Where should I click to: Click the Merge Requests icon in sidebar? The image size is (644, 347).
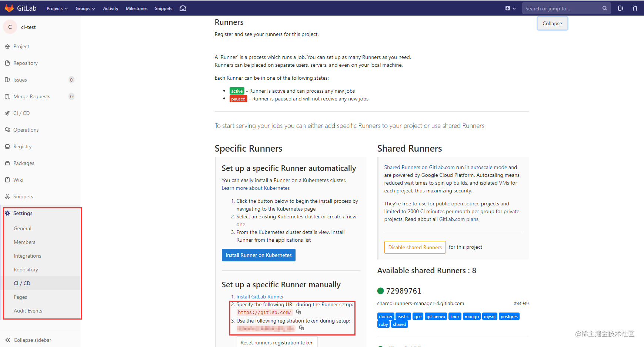point(7,96)
